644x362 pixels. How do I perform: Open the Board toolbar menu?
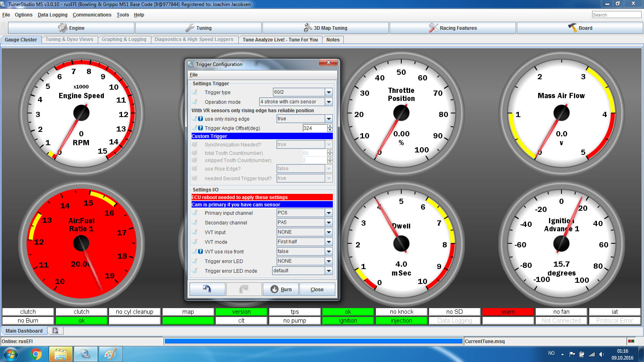pyautogui.click(x=580, y=28)
